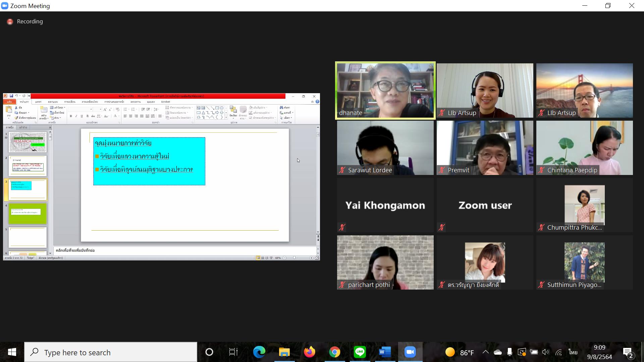Switch to Normal view button in status bar

pos(258,258)
